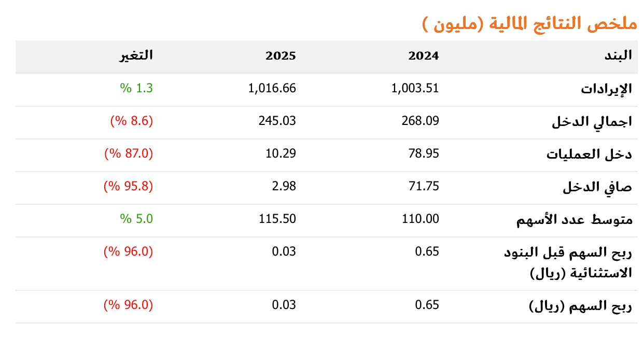Screen dimensions: 644x337
Task: Select the صافي الدخل row label
Action: pos(597,187)
